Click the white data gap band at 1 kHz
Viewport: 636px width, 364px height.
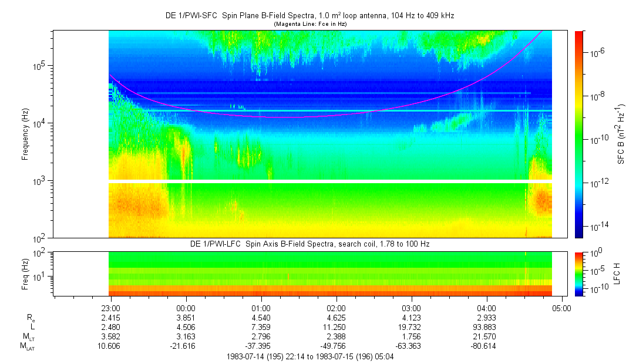(330, 181)
